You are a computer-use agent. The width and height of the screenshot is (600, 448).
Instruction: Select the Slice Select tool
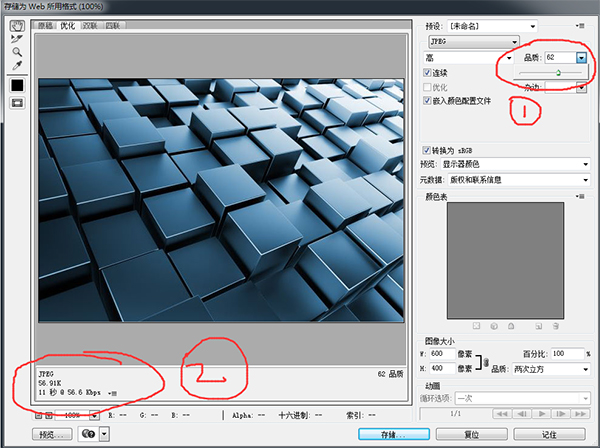pos(17,39)
